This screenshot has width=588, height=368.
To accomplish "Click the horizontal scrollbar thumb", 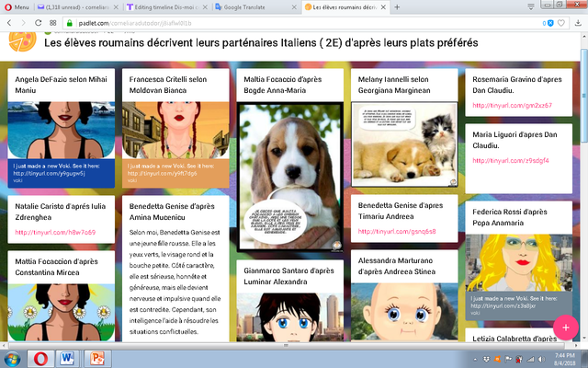I will [x=287, y=346].
